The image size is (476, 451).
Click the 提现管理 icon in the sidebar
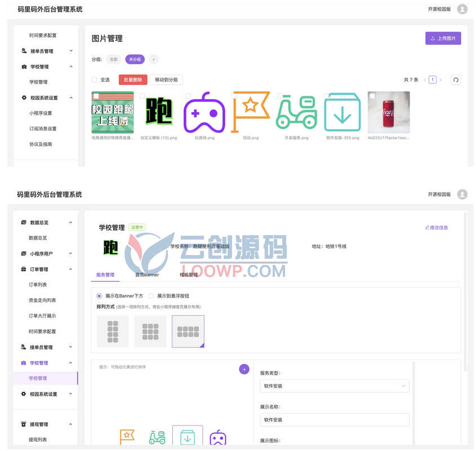click(x=24, y=425)
